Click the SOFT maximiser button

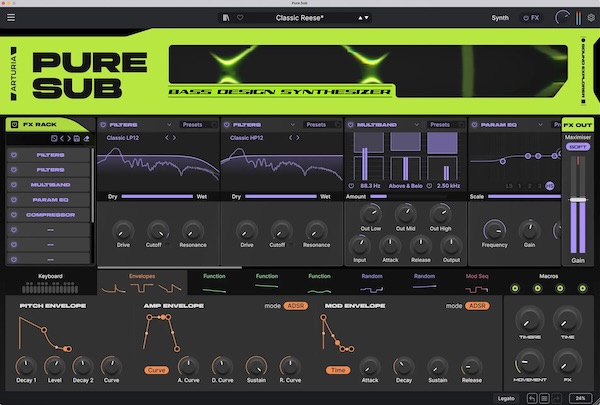578,147
